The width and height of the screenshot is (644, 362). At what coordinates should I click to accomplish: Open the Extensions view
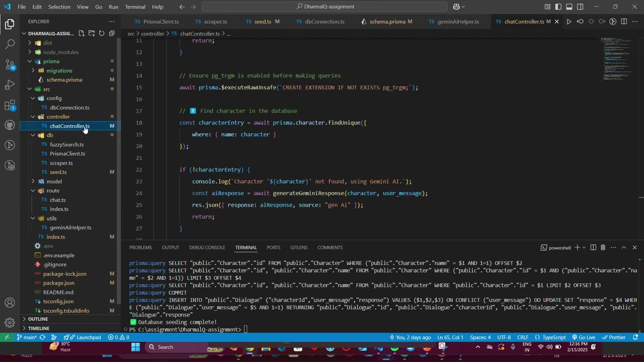click(x=10, y=105)
